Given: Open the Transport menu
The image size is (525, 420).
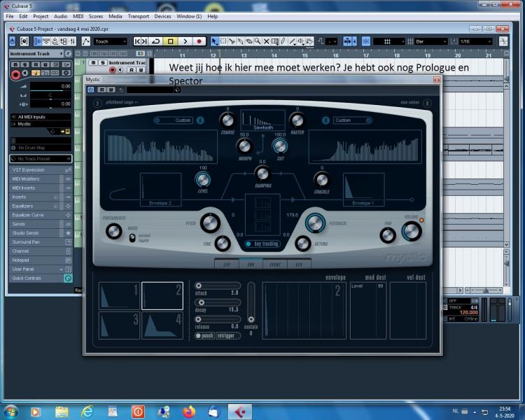Looking at the screenshot, I should pos(139,16).
